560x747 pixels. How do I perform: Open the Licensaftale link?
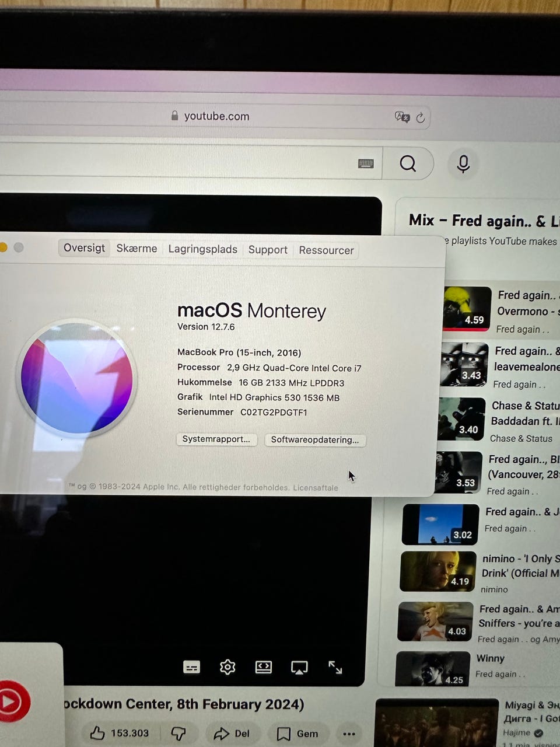coord(315,487)
